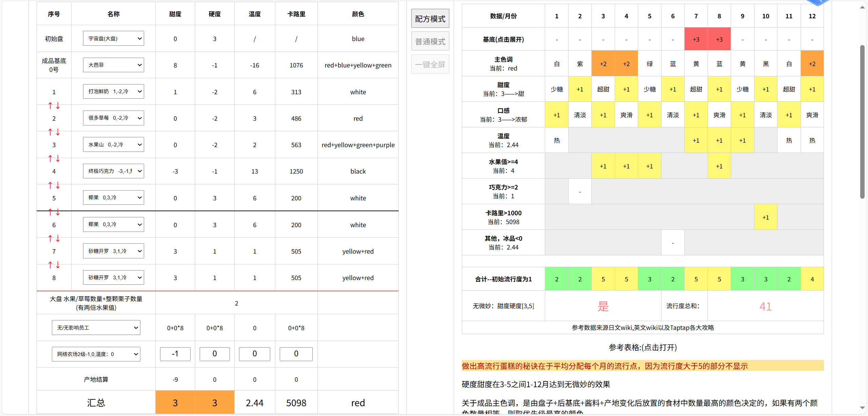Switch to 配方模式 recipe mode
The height and width of the screenshot is (416, 868).
[x=430, y=19]
